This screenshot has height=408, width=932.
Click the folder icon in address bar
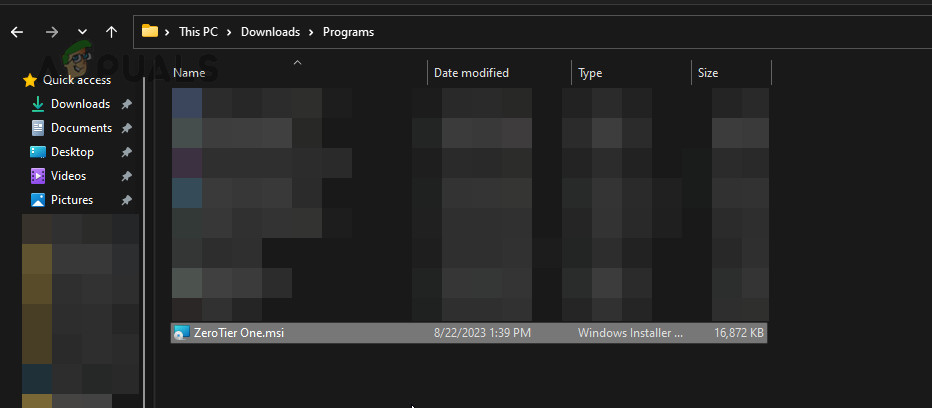point(150,32)
